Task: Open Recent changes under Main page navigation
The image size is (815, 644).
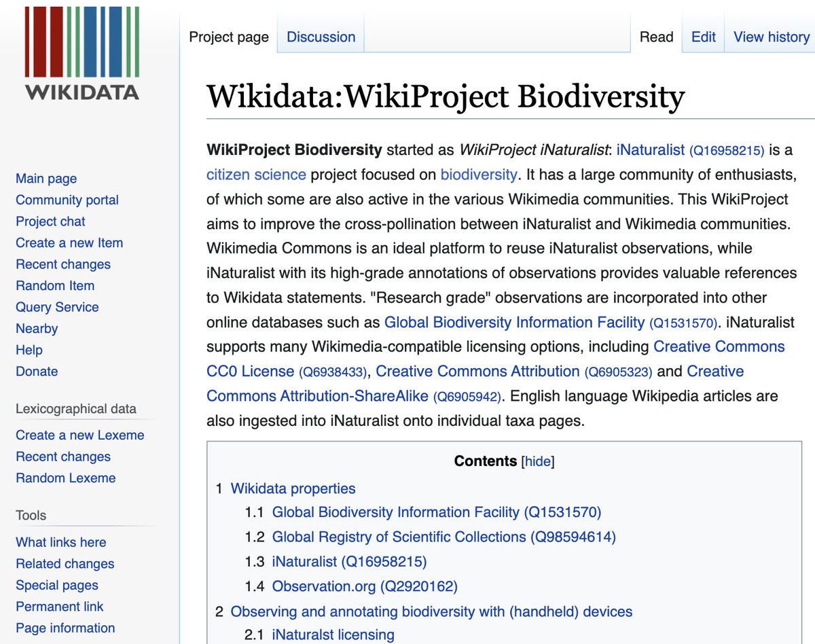Action: pos(63,264)
